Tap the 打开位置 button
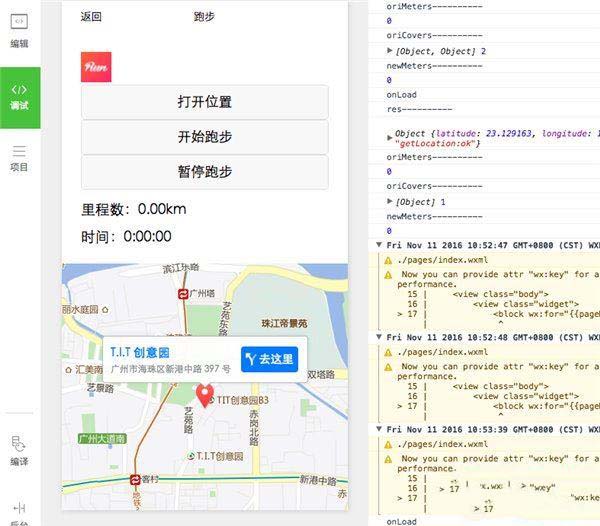This screenshot has width=600, height=526. click(x=205, y=102)
